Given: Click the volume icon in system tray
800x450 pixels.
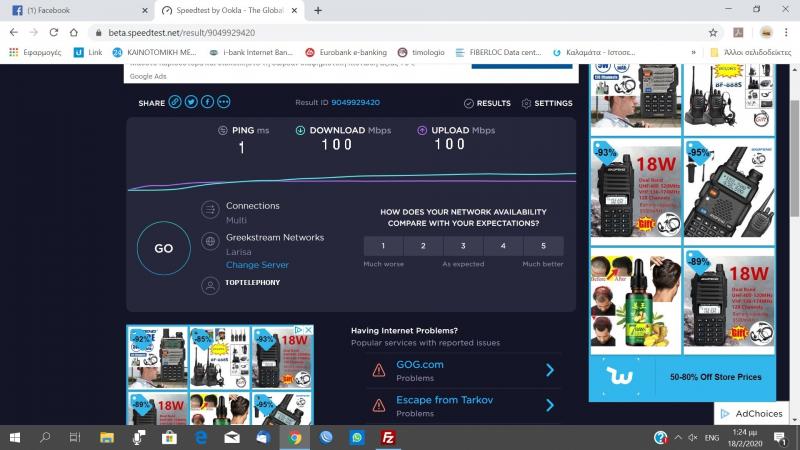Looking at the screenshot, I should click(693, 438).
